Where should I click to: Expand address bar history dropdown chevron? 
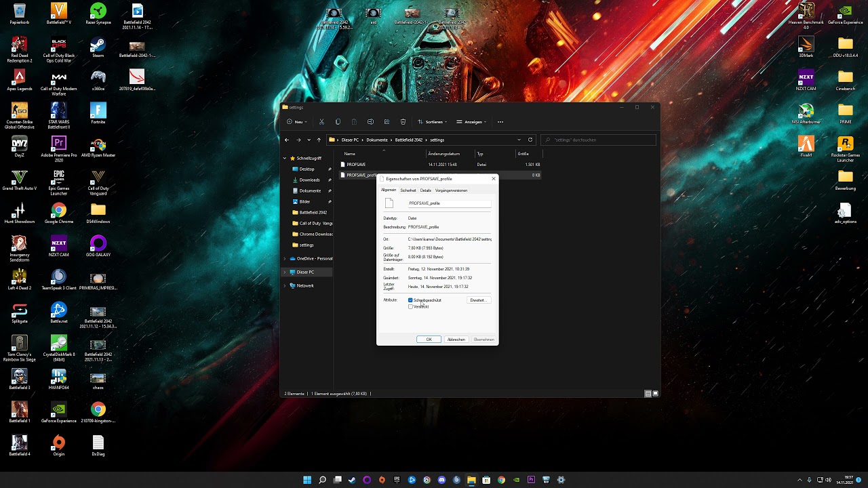point(519,140)
